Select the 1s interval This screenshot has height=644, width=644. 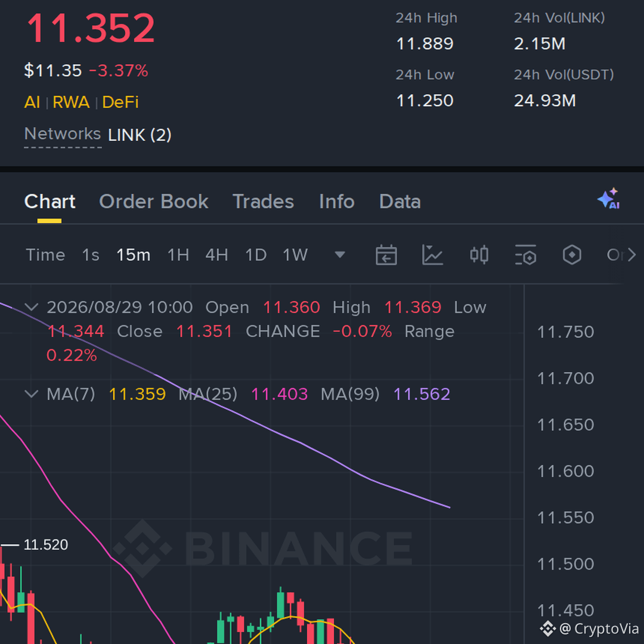(x=91, y=255)
